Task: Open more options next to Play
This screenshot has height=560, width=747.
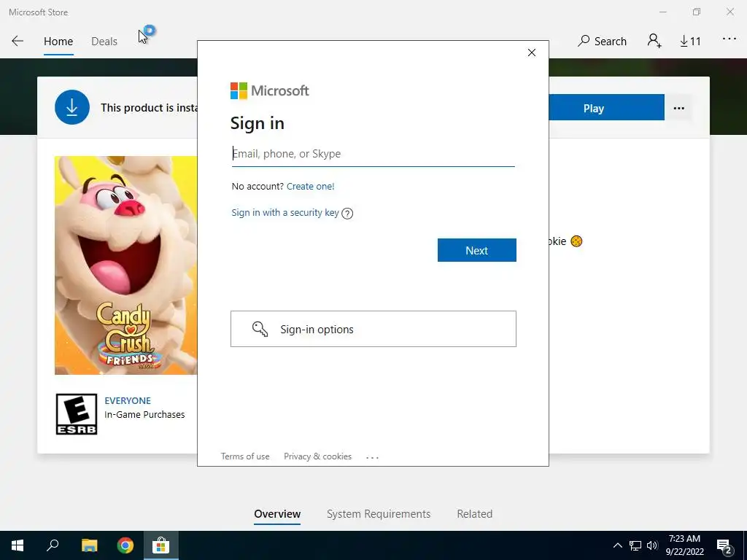Action: click(x=679, y=108)
